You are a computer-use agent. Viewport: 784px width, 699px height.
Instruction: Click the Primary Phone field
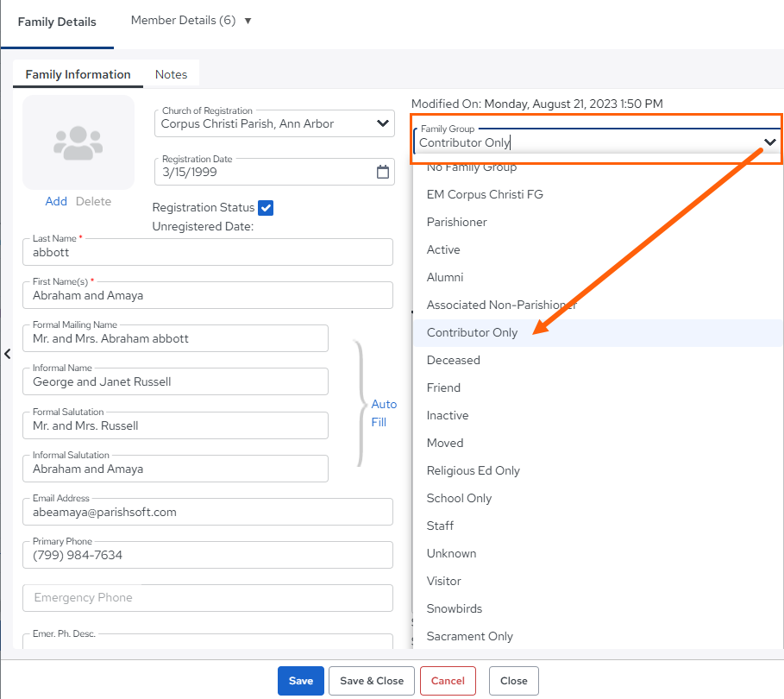click(x=208, y=555)
